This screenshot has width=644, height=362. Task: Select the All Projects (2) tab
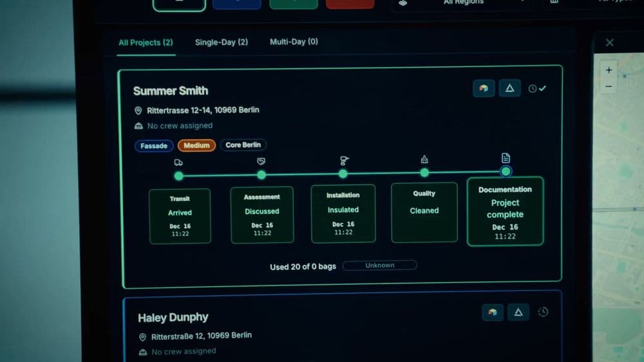point(146,43)
